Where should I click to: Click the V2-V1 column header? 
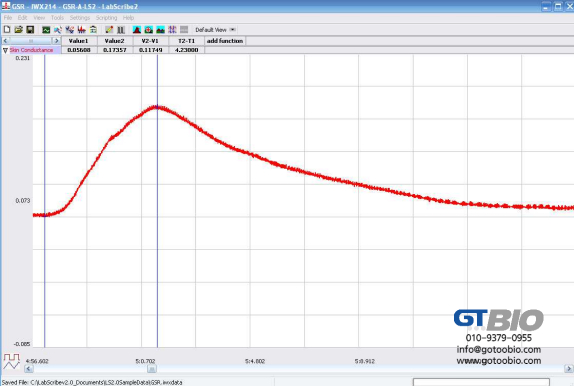tap(150, 41)
